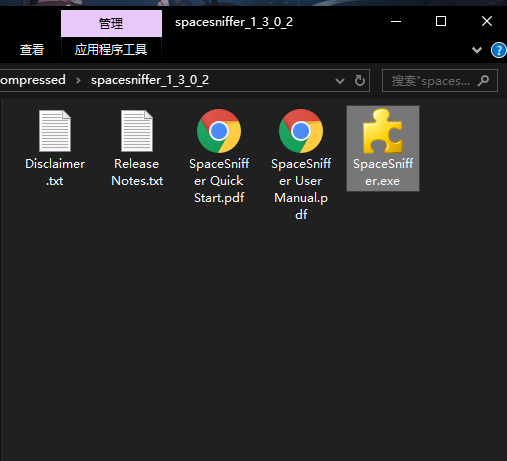Screen dimensions: 507x461
Task: Close the spacesniffer_1_3_0_2 window
Action: tap(487, 22)
